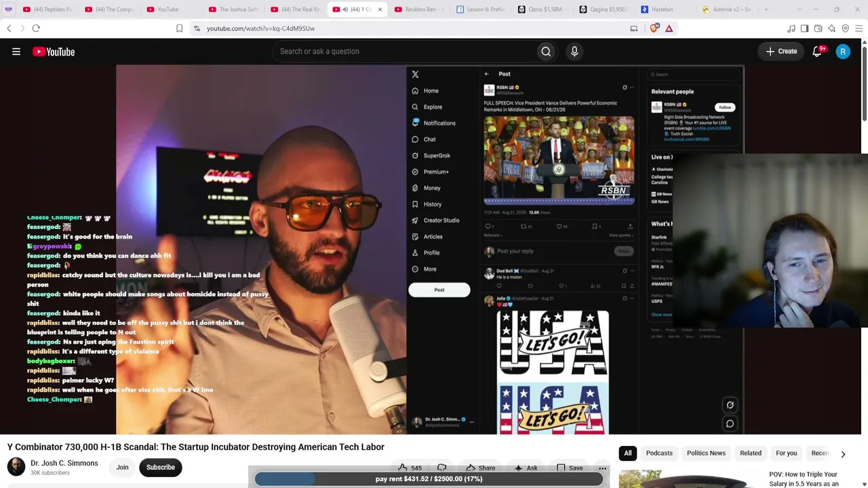Screen dimensions: 868x488
Task: Go back with the browser back arrow
Action: 9,28
